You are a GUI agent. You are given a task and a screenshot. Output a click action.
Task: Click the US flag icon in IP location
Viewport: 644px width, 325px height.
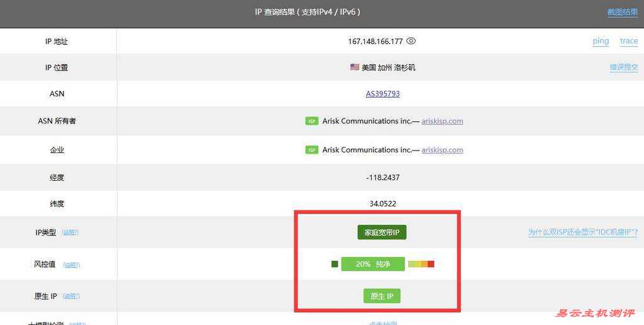pos(355,67)
